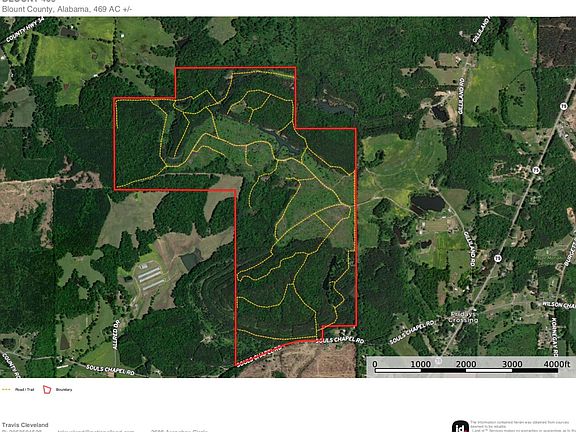The width and height of the screenshot is (576, 432).
Task: Click the Wilson Chapel road label
Action: coord(559,305)
